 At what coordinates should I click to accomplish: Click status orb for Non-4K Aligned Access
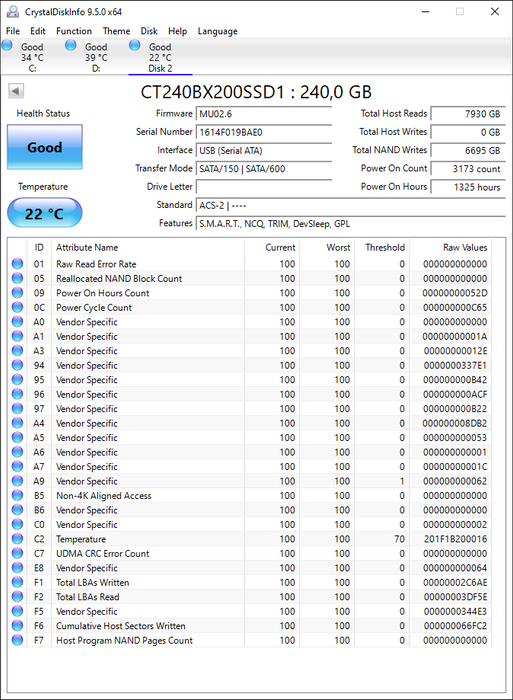pos(17,496)
